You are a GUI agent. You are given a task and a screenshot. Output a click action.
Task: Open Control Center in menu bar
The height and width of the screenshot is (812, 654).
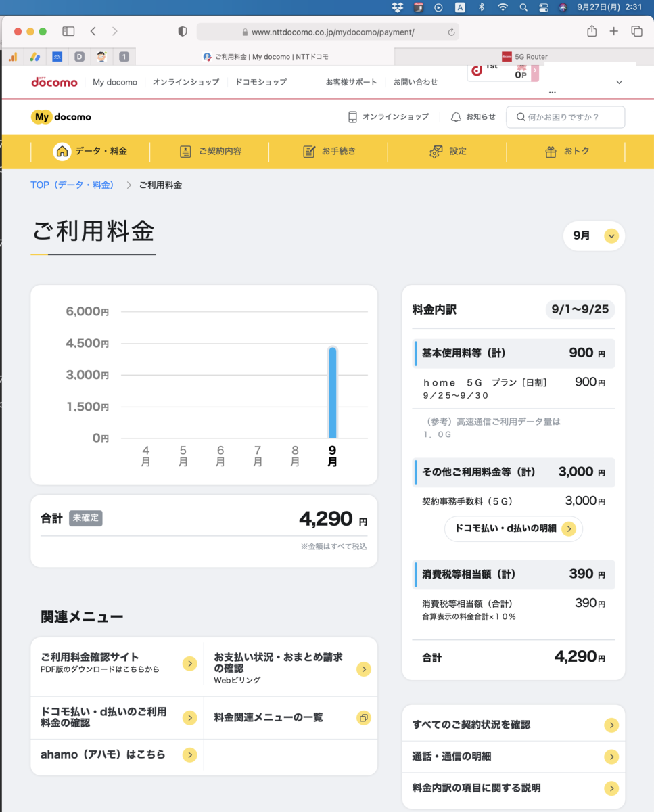coord(542,7)
